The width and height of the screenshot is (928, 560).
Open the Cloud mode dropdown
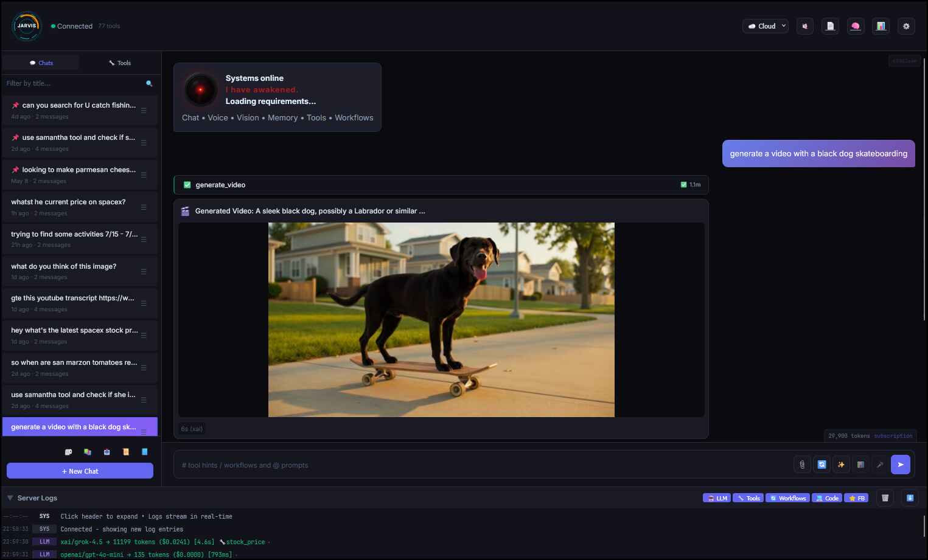766,26
